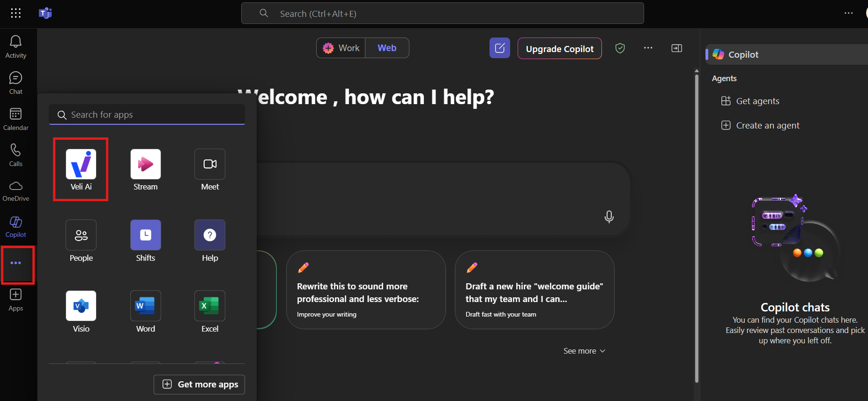
Task: Toggle the side panel icon
Action: click(x=677, y=48)
